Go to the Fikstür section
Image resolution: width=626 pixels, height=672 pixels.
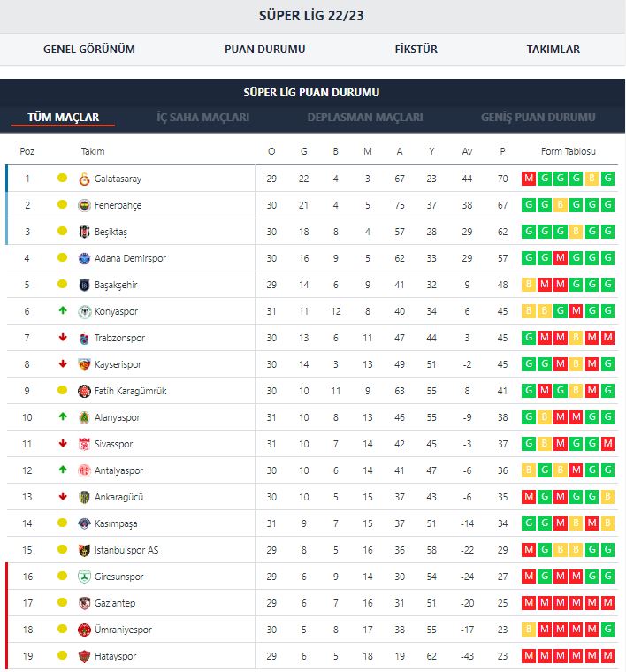[x=416, y=50]
